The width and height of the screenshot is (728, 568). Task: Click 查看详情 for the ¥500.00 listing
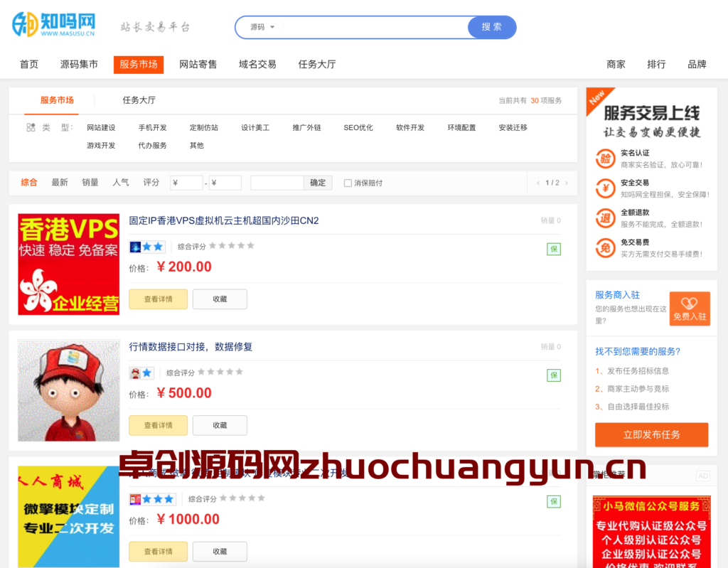pyautogui.click(x=158, y=425)
